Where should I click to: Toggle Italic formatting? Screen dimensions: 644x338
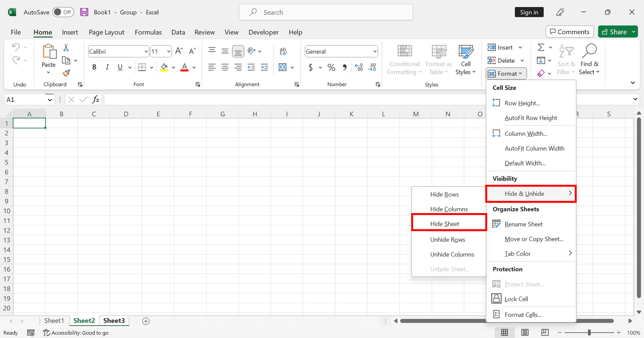click(107, 67)
